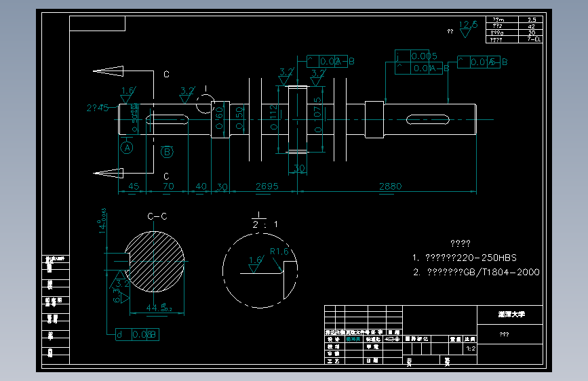Click the 工艺 title block cell
This screenshot has width=588, height=381.
tap(334, 361)
